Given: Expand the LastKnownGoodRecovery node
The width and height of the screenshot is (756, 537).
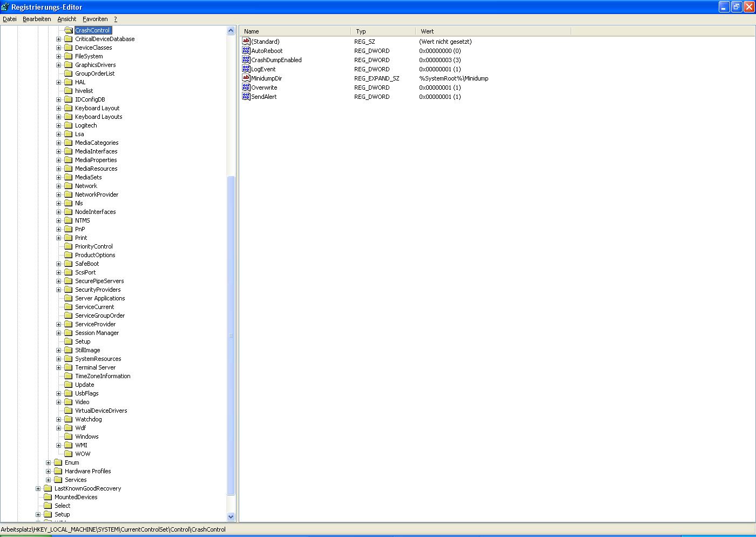Looking at the screenshot, I should click(x=38, y=488).
